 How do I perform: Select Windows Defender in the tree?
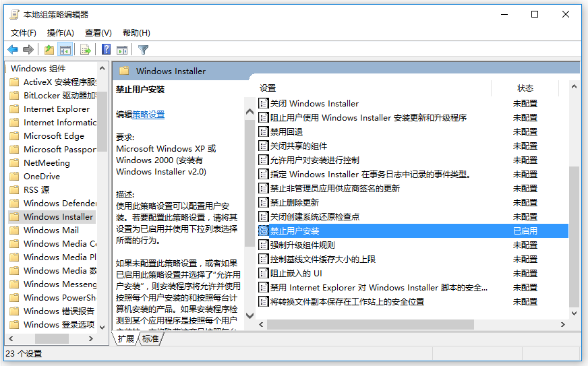[x=60, y=204]
